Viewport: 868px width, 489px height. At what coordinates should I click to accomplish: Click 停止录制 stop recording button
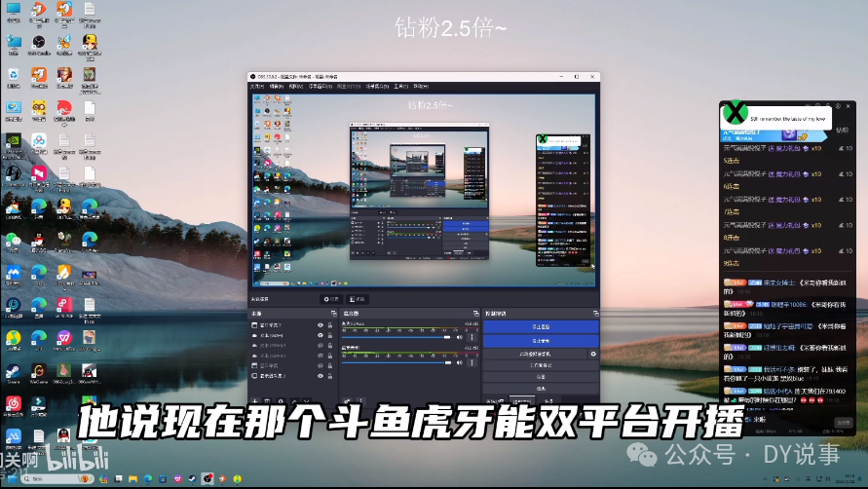tap(541, 341)
